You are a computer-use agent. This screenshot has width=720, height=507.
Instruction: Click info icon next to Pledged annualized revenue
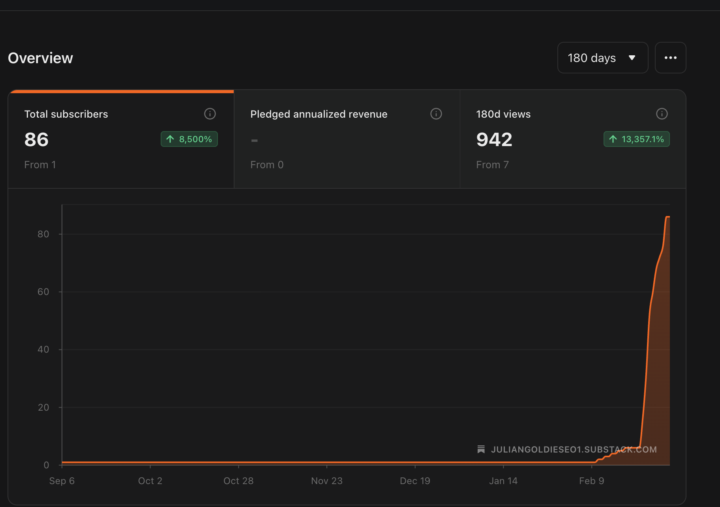[x=436, y=114]
